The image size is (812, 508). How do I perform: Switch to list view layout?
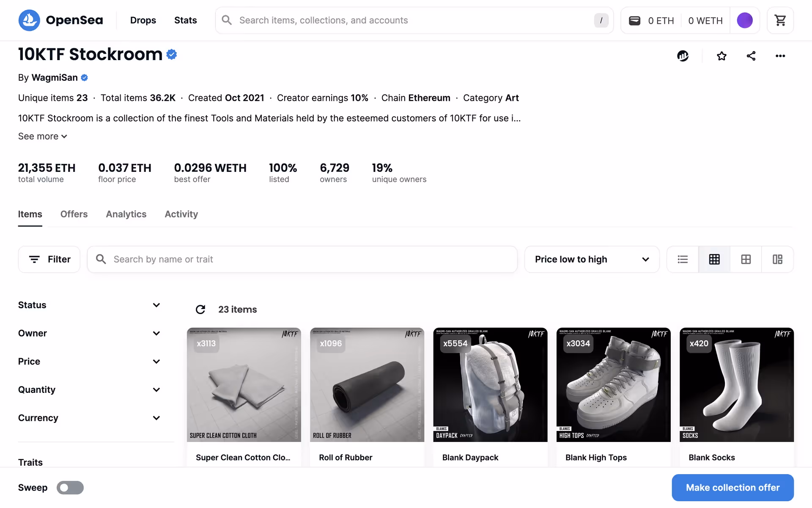point(683,260)
